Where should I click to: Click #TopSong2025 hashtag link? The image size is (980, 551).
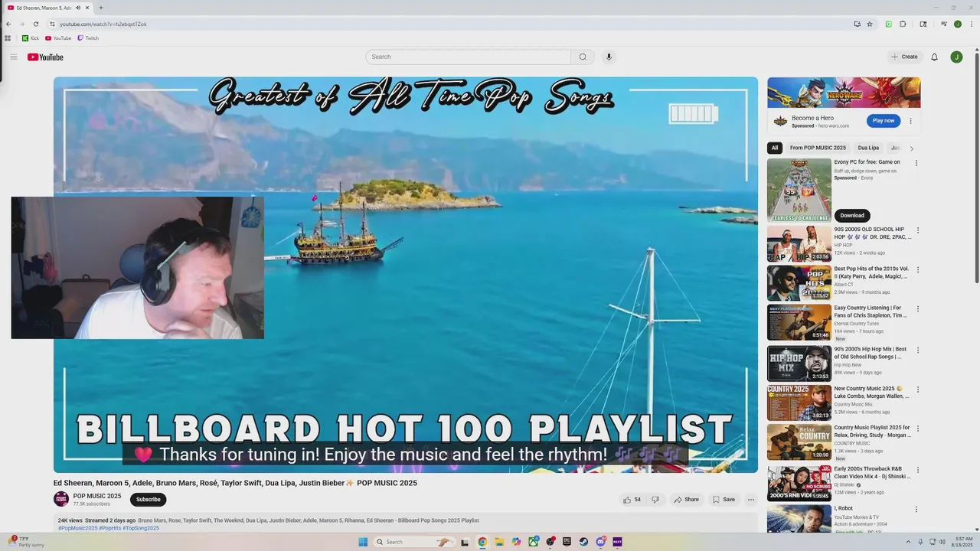pyautogui.click(x=141, y=528)
